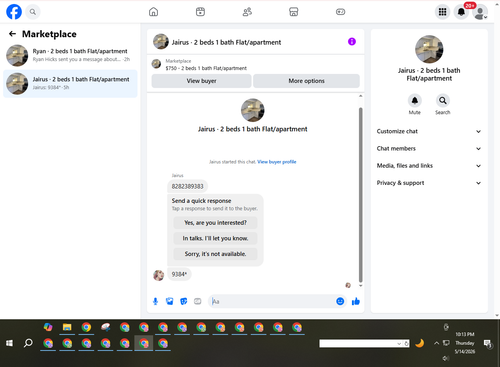Screen dimensions: 500x367
Task: Send 'Yes, are you interested?' quick response
Action: (215, 223)
